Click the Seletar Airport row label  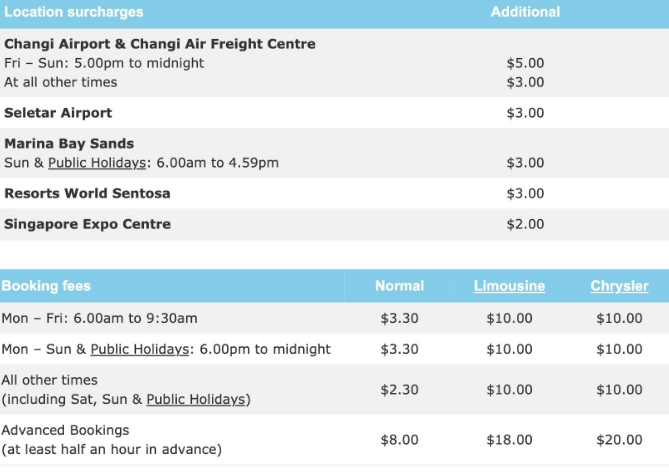[58, 113]
